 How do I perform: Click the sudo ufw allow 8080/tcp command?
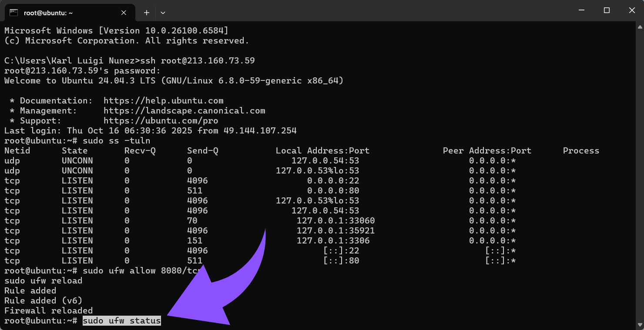coord(139,270)
